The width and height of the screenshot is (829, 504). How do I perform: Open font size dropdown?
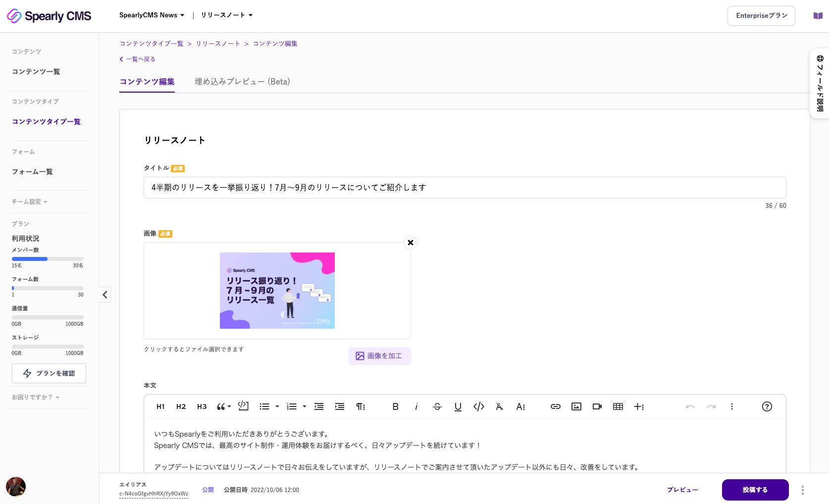[x=520, y=406]
